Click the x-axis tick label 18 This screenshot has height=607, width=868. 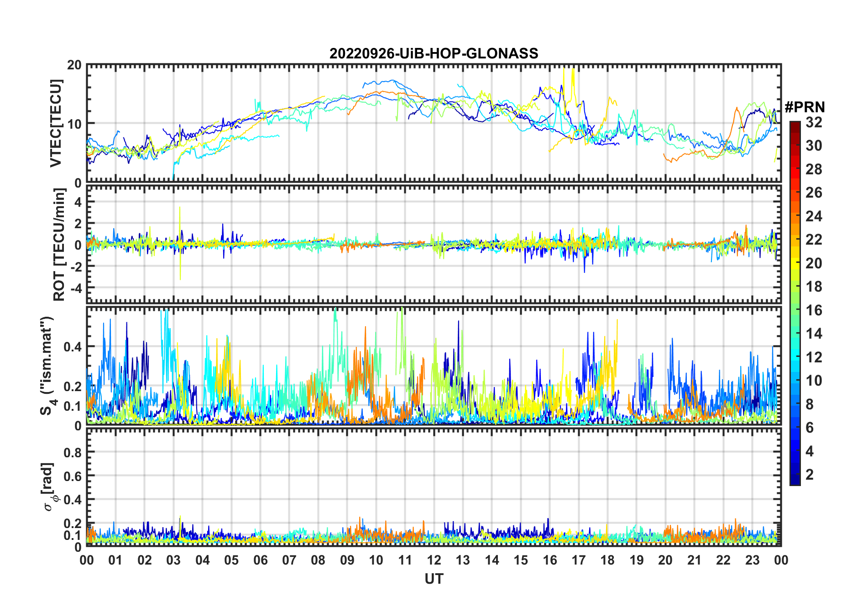coord(607,560)
